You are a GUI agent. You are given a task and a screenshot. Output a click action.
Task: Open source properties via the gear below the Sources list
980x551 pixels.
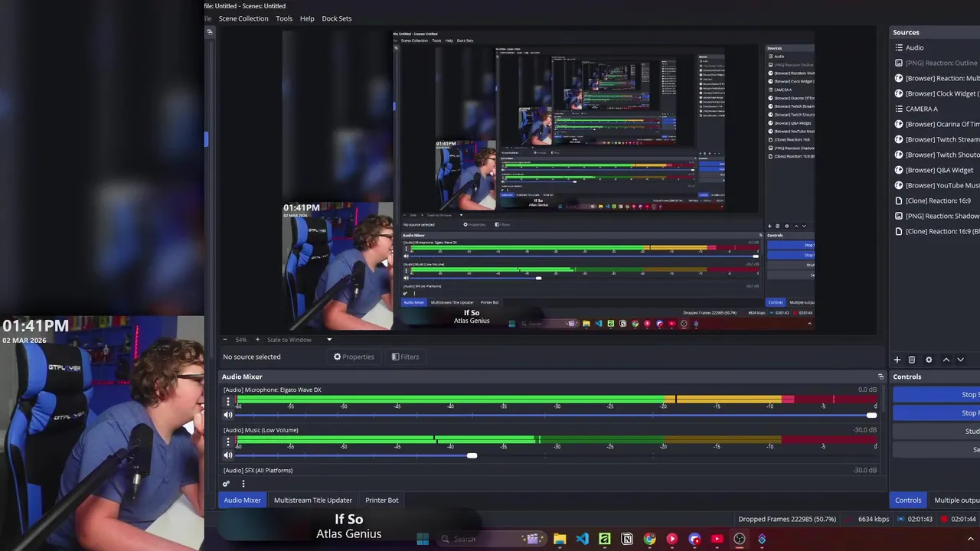tap(929, 360)
